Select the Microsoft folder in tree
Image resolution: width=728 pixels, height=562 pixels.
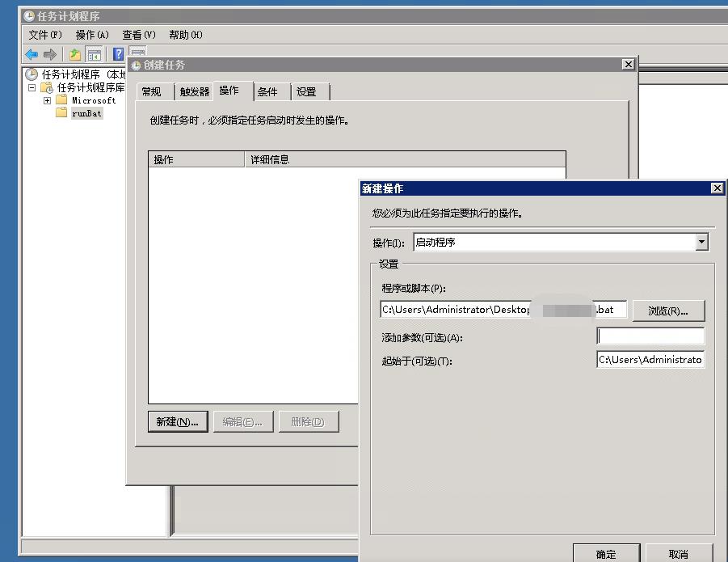point(94,100)
